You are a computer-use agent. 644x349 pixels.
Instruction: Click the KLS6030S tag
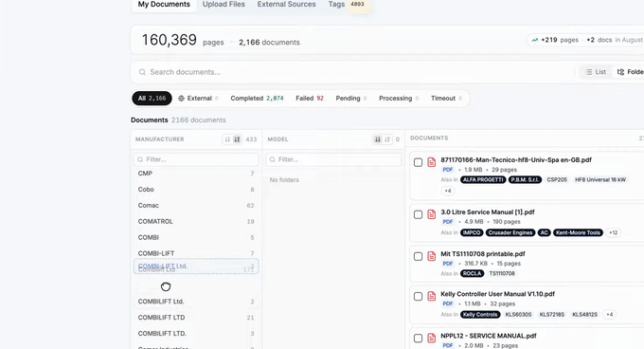coord(518,315)
